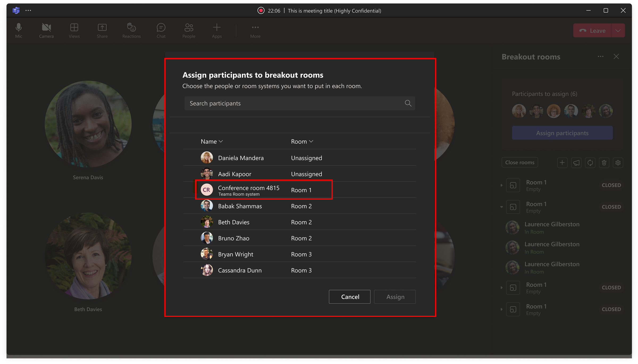Sort by the Name column dropdown
Image resolution: width=638 pixels, height=364 pixels.
pos(212,142)
